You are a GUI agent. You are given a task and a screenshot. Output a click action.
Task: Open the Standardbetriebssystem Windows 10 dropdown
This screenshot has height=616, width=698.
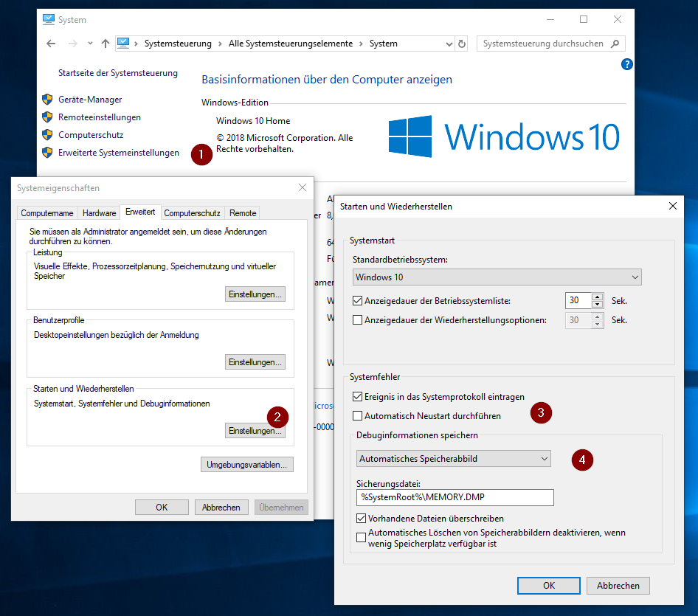tap(497, 277)
